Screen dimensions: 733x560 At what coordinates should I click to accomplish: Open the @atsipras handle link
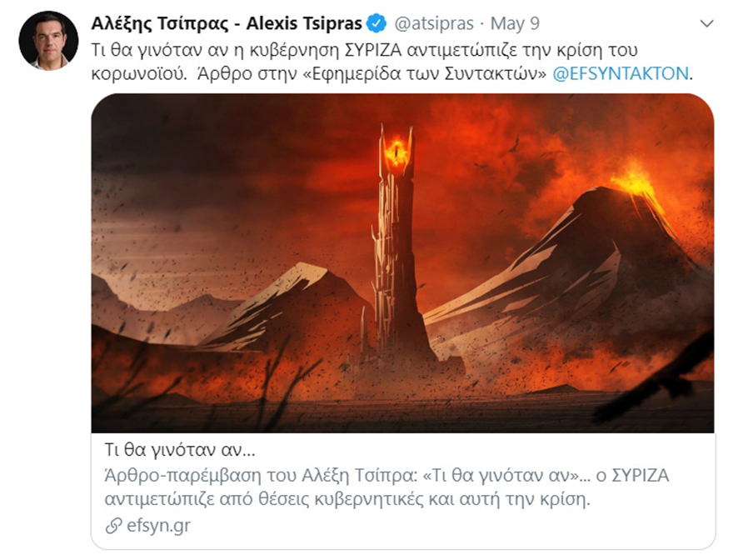pyautogui.click(x=434, y=23)
